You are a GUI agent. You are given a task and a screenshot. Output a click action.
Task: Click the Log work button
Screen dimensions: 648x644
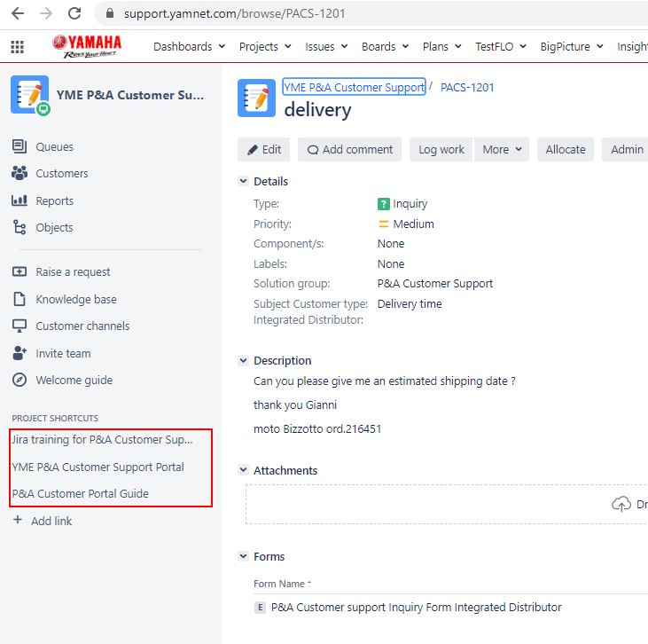[x=441, y=149]
